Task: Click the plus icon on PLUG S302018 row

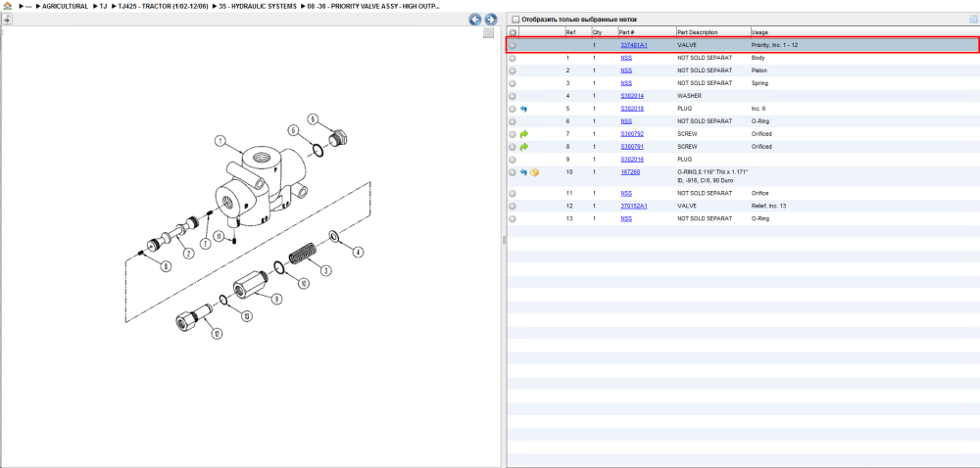Action: coord(513,109)
